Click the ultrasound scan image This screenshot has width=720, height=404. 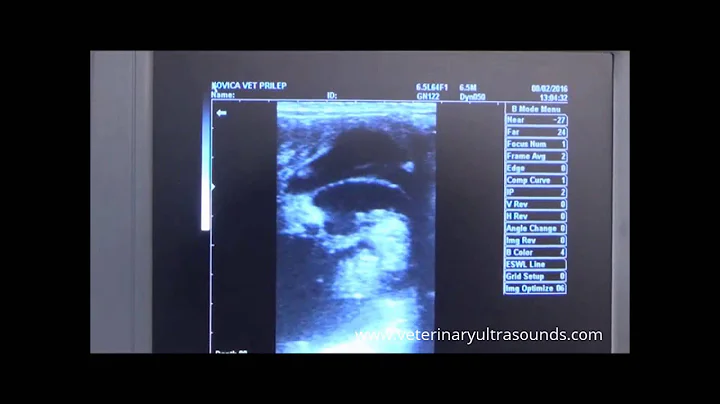tap(356, 227)
